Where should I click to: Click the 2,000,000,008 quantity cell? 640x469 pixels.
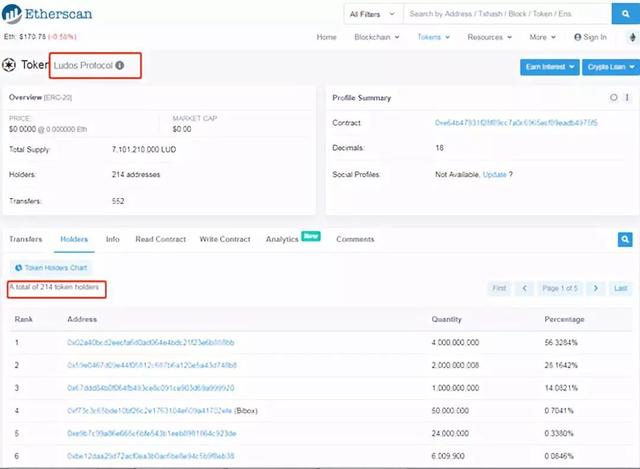pos(455,365)
